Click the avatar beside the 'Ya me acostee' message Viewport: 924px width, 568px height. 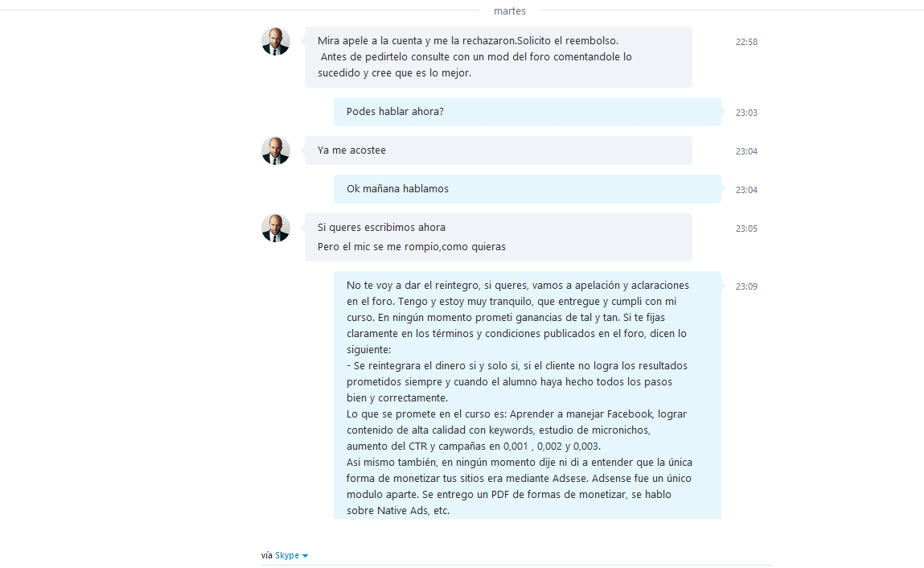[x=276, y=150]
